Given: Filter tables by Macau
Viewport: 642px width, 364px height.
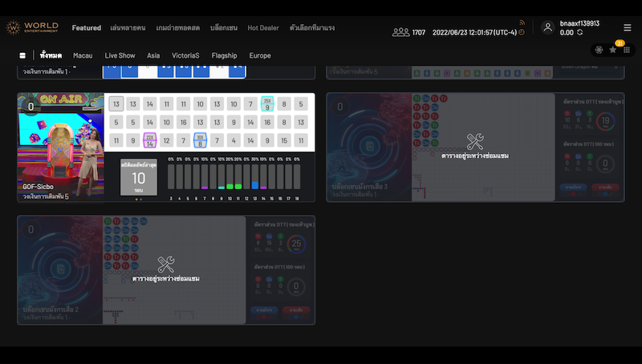Looking at the screenshot, I should (83, 55).
